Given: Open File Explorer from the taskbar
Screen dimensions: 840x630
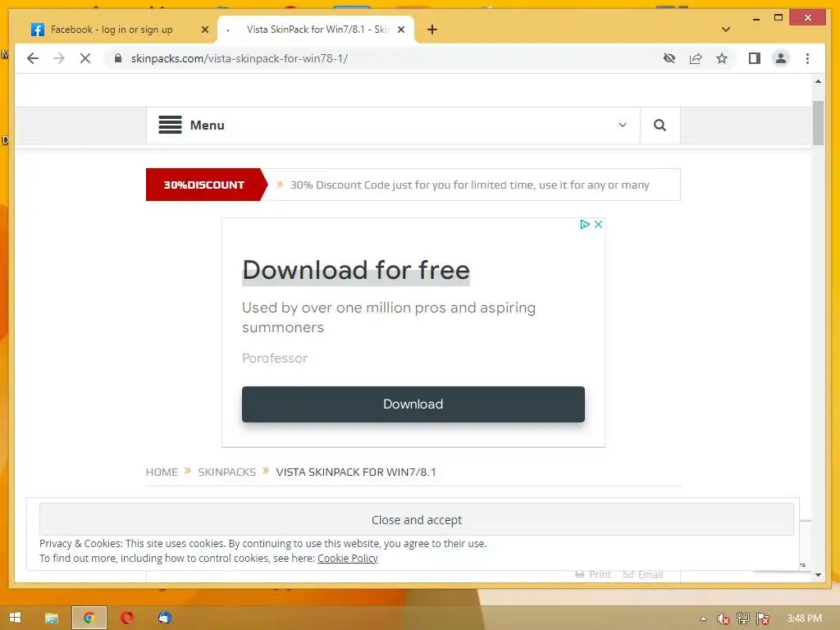Looking at the screenshot, I should click(x=52, y=618).
